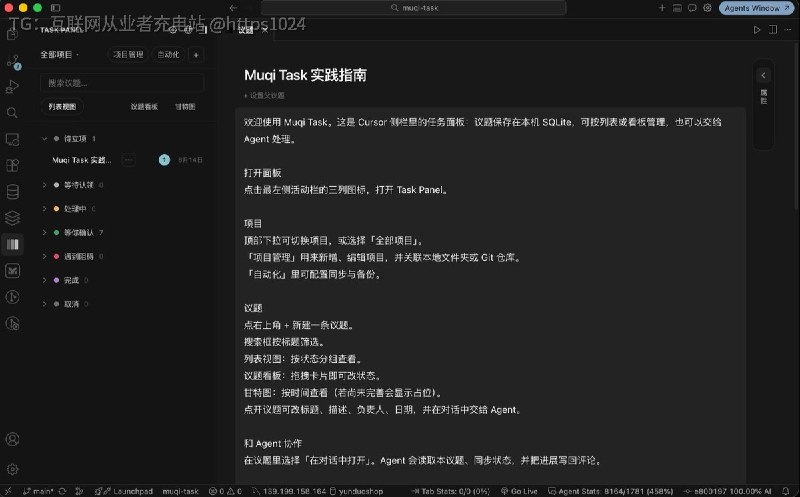Switch to 甘特图 Gantt view

[185, 107]
